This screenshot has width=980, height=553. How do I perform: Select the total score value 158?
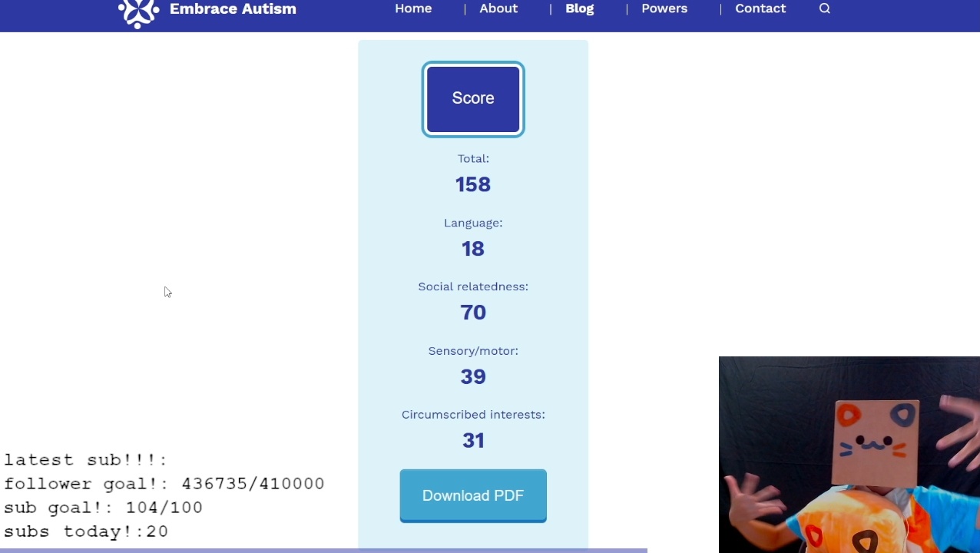[473, 184]
